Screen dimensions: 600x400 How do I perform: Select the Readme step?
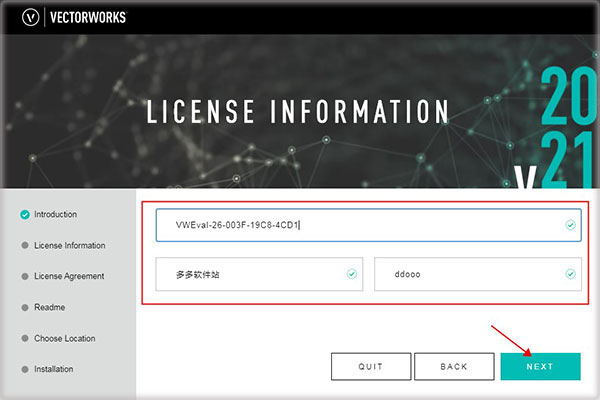click(x=49, y=307)
